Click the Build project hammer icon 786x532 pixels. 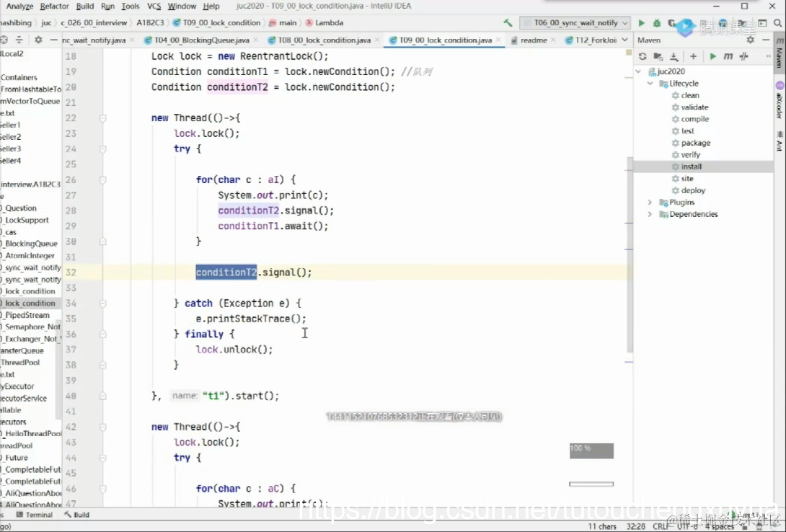[508, 23]
